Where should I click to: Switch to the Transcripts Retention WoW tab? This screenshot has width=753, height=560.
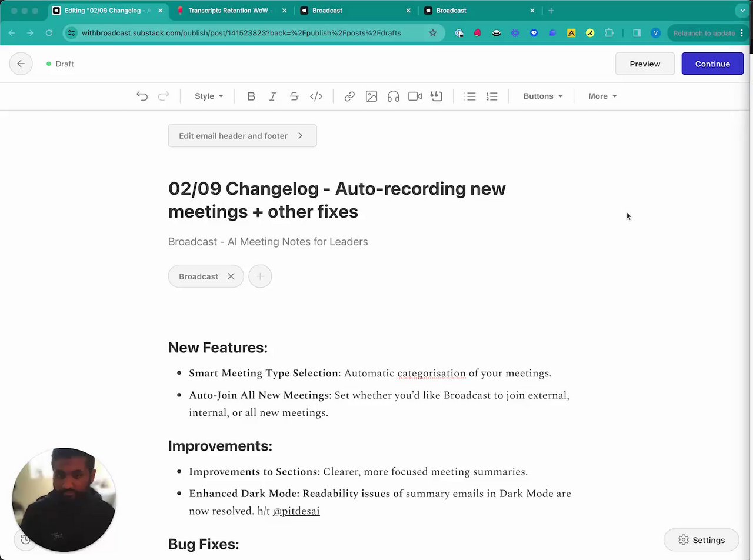[232, 11]
